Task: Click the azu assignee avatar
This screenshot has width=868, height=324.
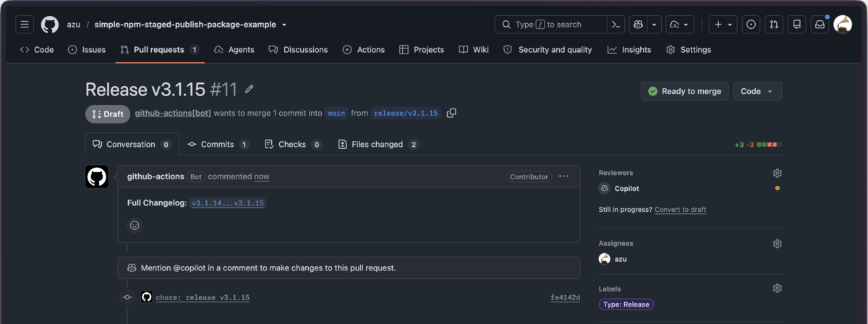Action: pos(605,259)
